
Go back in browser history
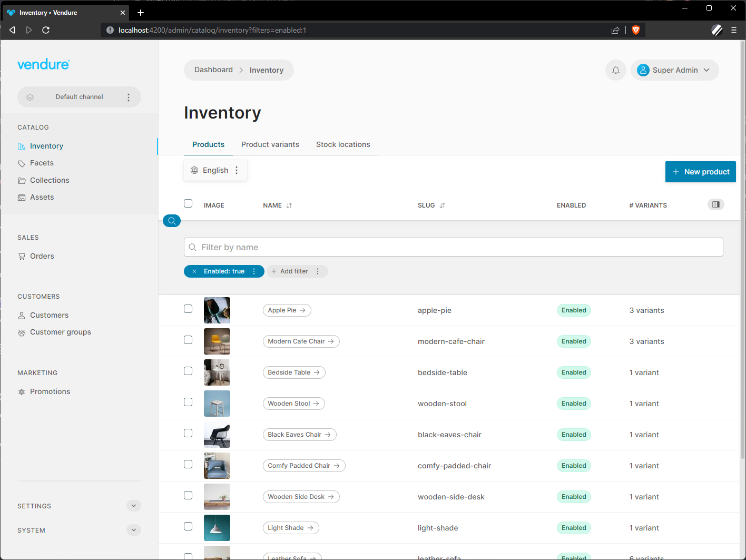coord(13,30)
